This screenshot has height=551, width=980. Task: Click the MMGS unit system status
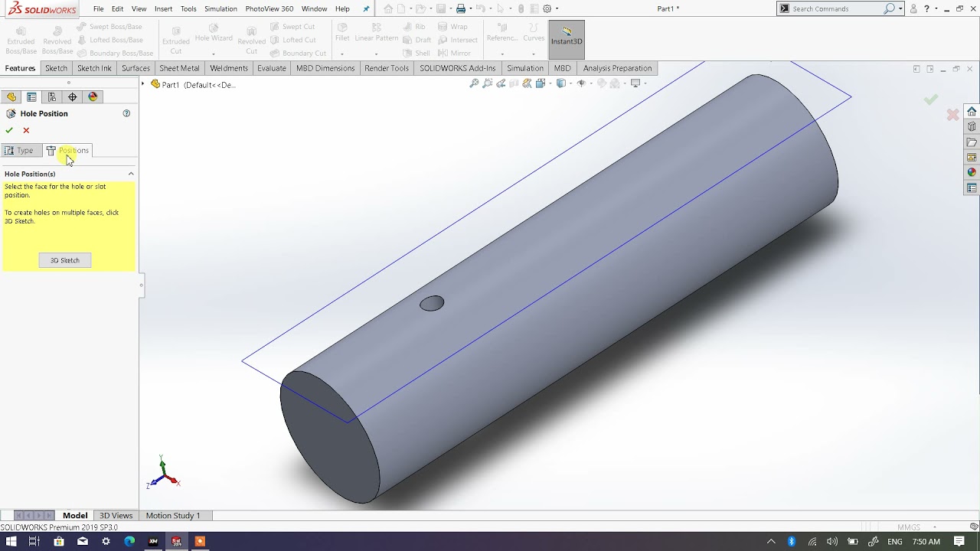pos(909,527)
